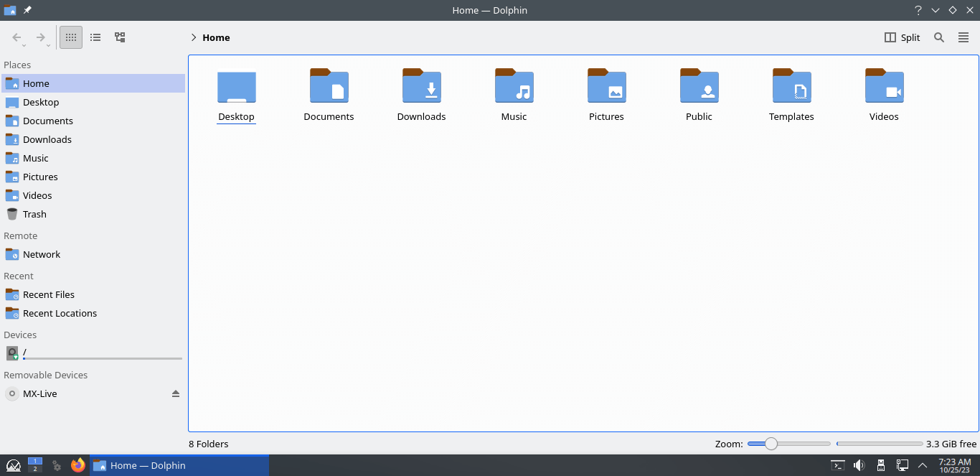The width and height of the screenshot is (980, 476).
Task: Select the Pictures folder in main view
Action: coord(607,95)
